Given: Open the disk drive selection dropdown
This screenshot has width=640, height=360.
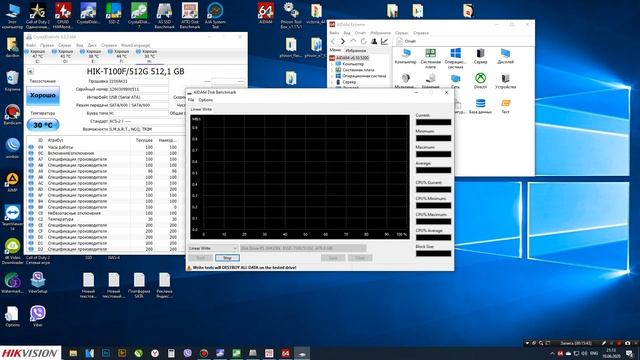Looking at the screenshot, I should click(303, 248).
